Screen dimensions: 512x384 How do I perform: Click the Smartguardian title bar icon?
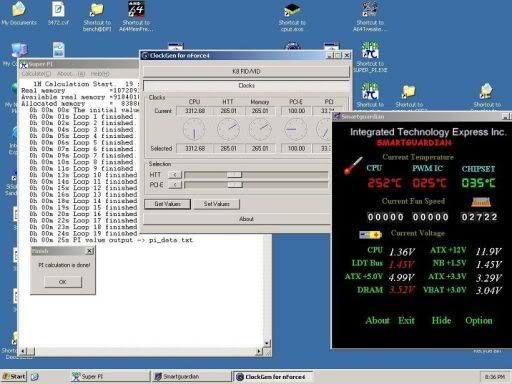click(x=337, y=116)
